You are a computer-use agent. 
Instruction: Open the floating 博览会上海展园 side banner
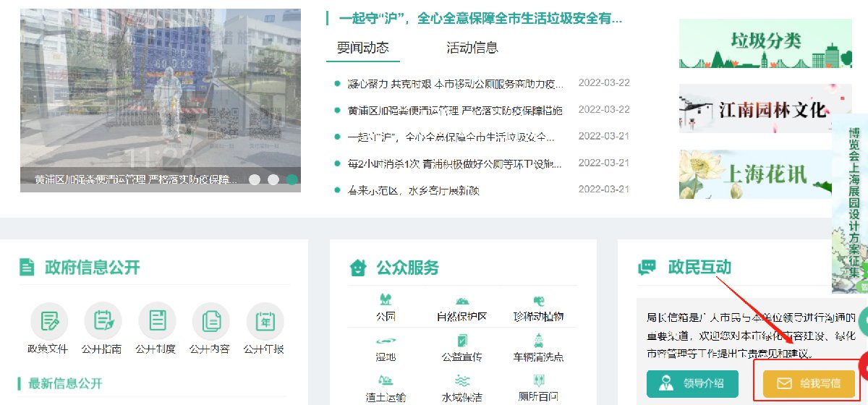coord(851,204)
